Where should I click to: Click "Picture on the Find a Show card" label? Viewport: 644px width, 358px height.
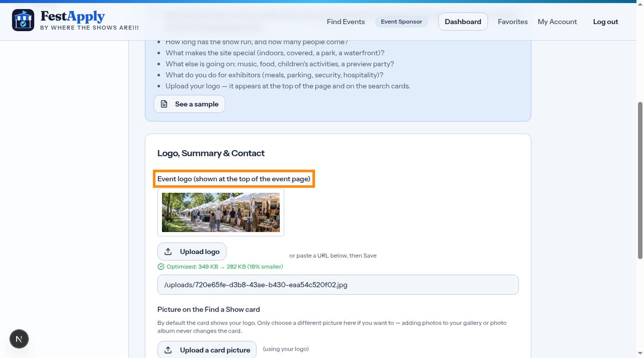tap(209, 309)
